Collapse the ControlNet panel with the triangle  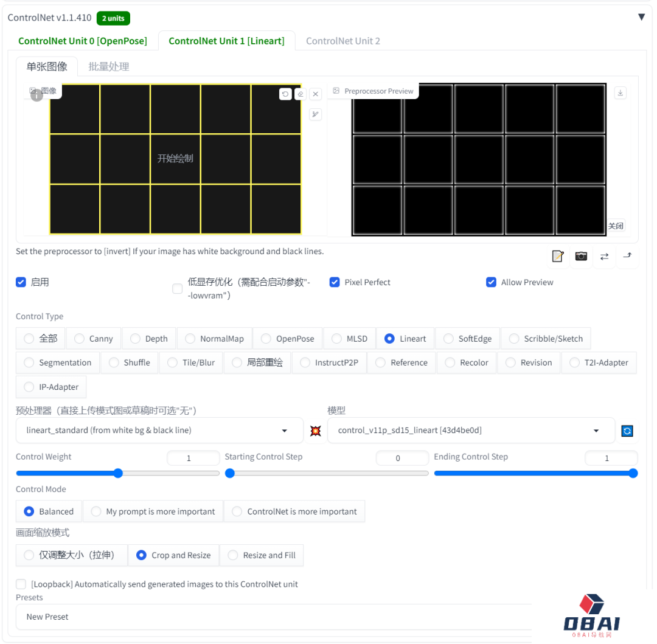pyautogui.click(x=642, y=17)
